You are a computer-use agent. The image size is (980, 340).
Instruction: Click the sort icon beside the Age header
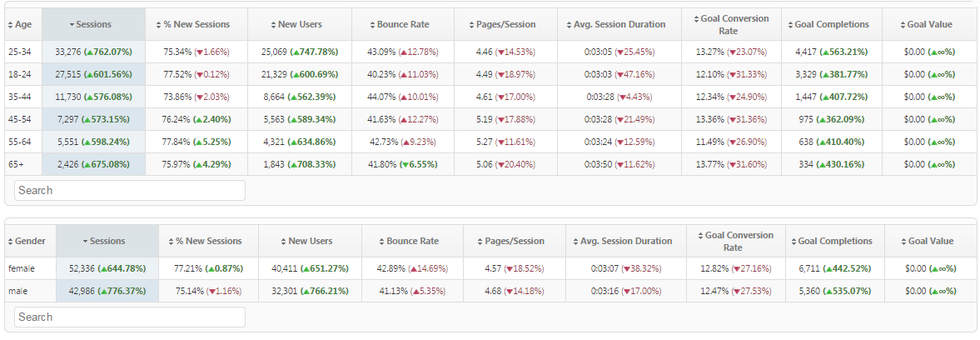point(10,25)
